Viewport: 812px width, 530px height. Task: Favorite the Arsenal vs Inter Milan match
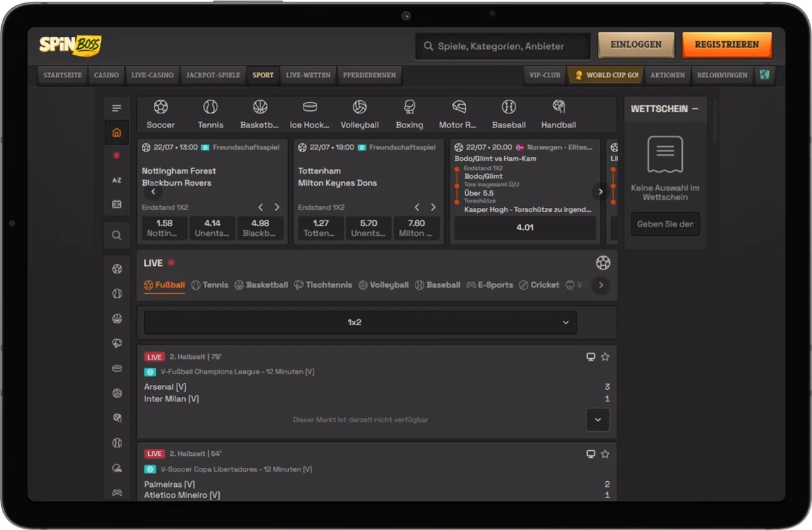coord(605,357)
